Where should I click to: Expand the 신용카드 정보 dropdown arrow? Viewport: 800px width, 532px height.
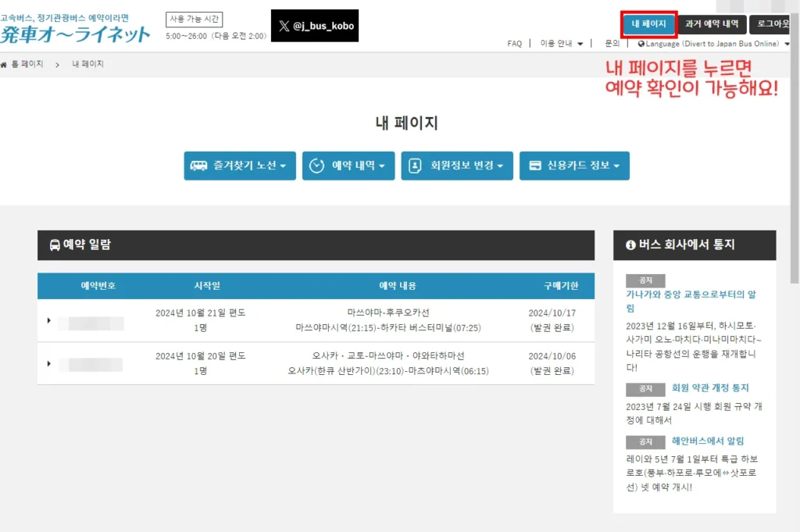click(616, 166)
